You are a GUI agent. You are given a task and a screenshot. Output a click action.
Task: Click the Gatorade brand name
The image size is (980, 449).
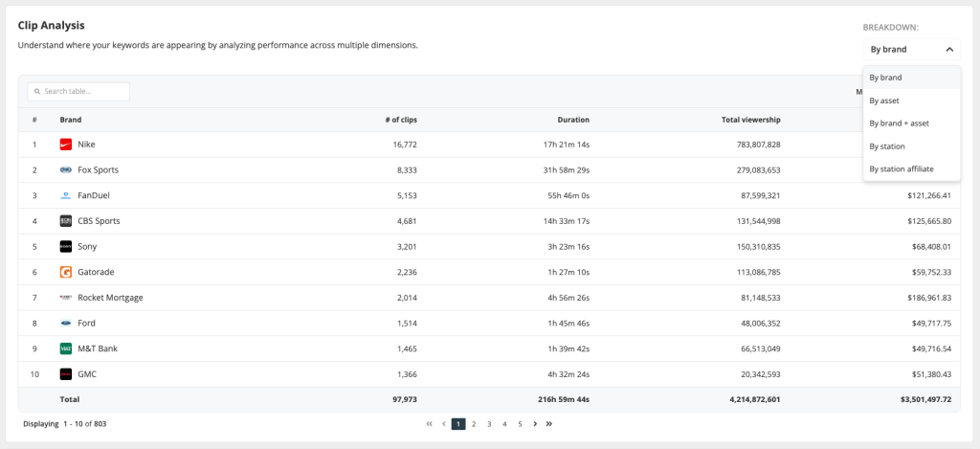coord(97,272)
